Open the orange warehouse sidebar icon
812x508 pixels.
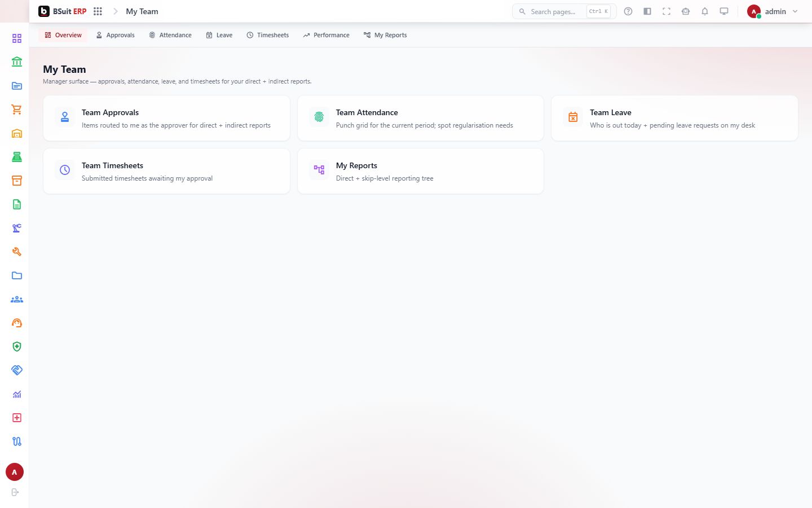[x=17, y=133]
